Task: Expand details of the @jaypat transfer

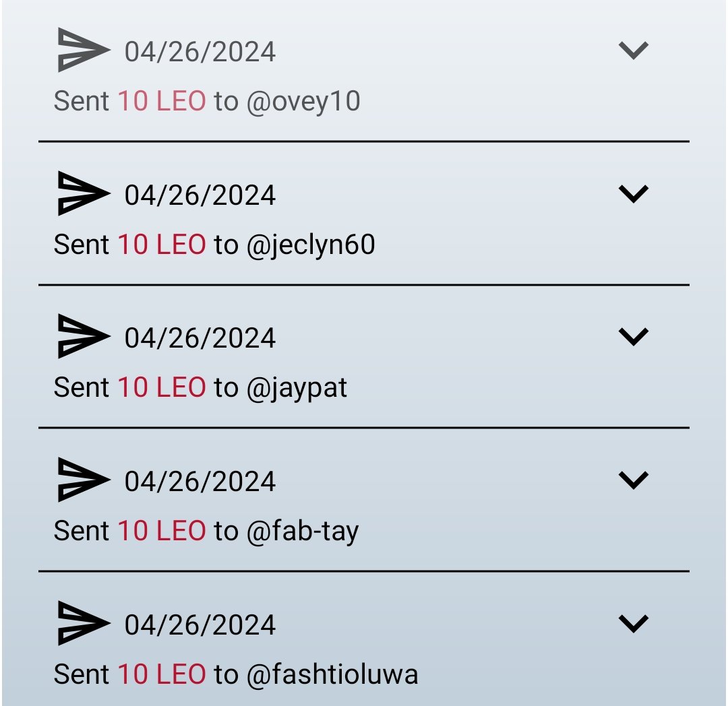Action: [633, 336]
